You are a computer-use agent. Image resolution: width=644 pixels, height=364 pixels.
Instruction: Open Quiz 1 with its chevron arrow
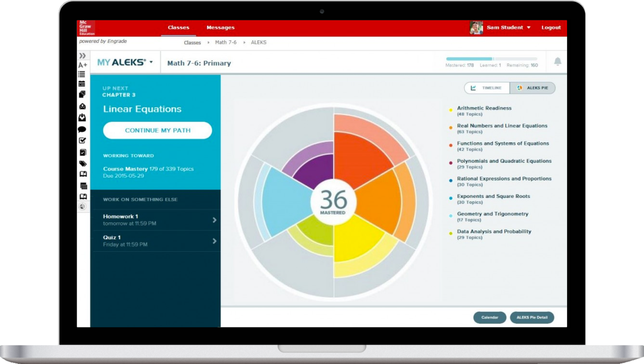[x=215, y=241]
